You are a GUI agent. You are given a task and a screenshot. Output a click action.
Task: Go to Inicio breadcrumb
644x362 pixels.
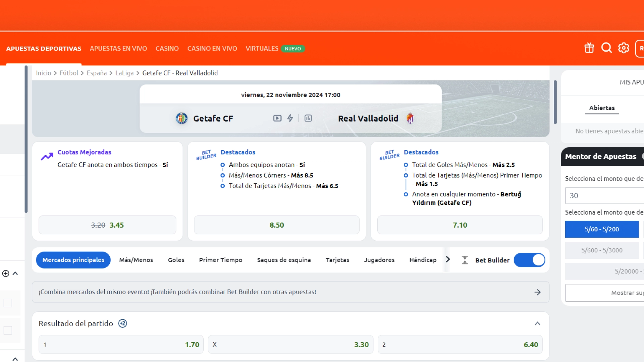tap(44, 73)
